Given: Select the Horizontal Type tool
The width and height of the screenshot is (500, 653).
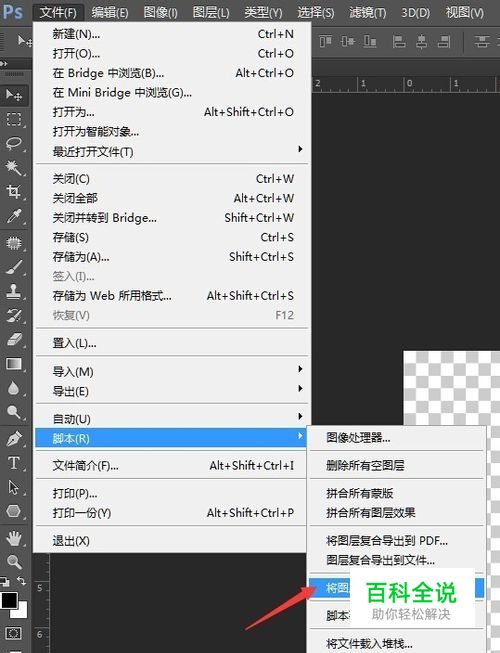Looking at the screenshot, I should (x=14, y=463).
